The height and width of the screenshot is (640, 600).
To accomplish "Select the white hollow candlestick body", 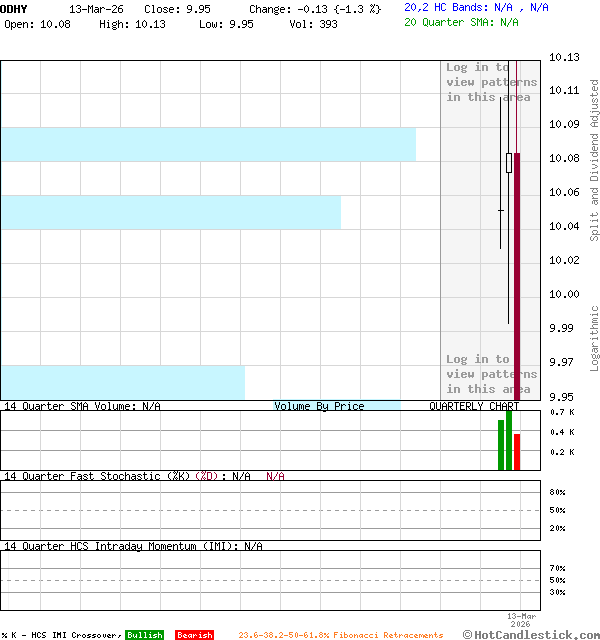I will pos(509,163).
